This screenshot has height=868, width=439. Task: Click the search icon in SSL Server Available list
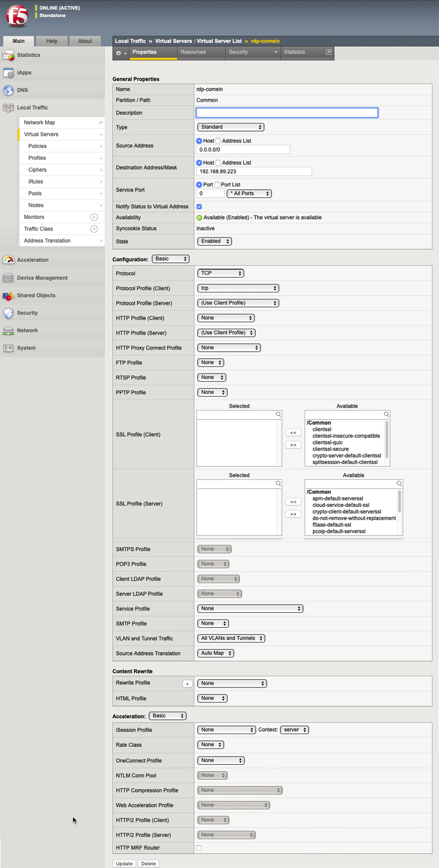click(399, 483)
